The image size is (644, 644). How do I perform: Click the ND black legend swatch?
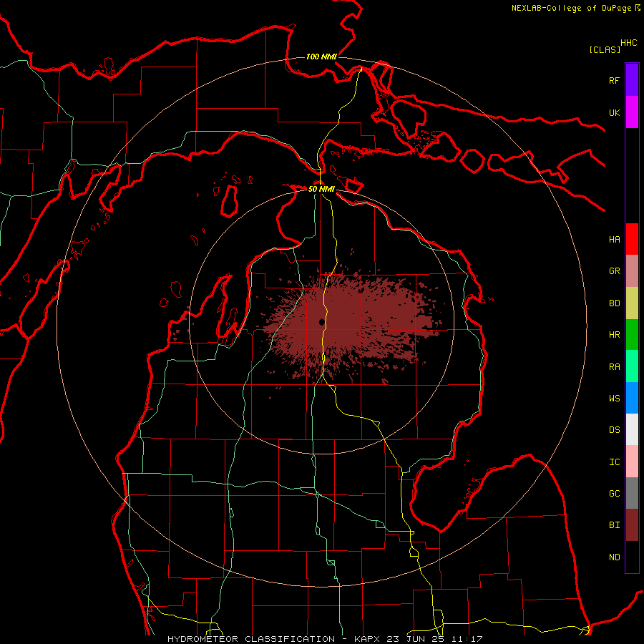pos(632,557)
